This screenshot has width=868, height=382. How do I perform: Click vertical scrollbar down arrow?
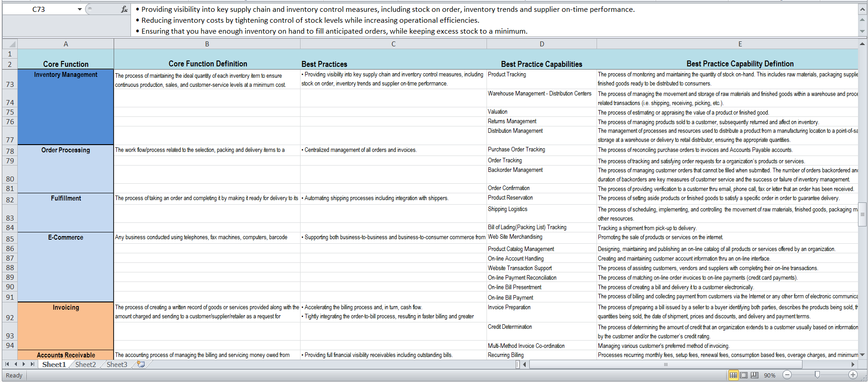click(x=862, y=355)
